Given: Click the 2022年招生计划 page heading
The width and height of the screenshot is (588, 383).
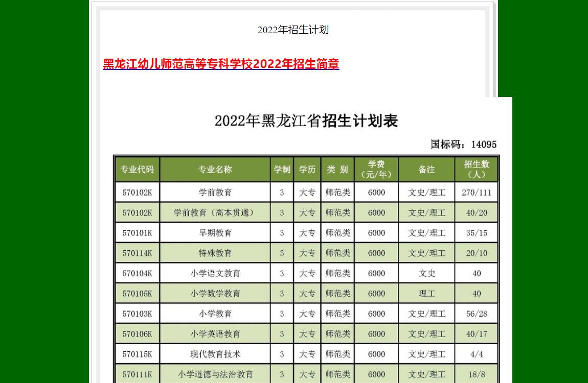Looking at the screenshot, I should [293, 30].
